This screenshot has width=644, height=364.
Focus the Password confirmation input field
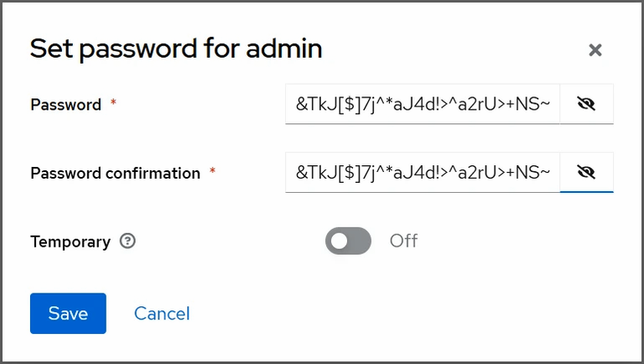point(423,172)
